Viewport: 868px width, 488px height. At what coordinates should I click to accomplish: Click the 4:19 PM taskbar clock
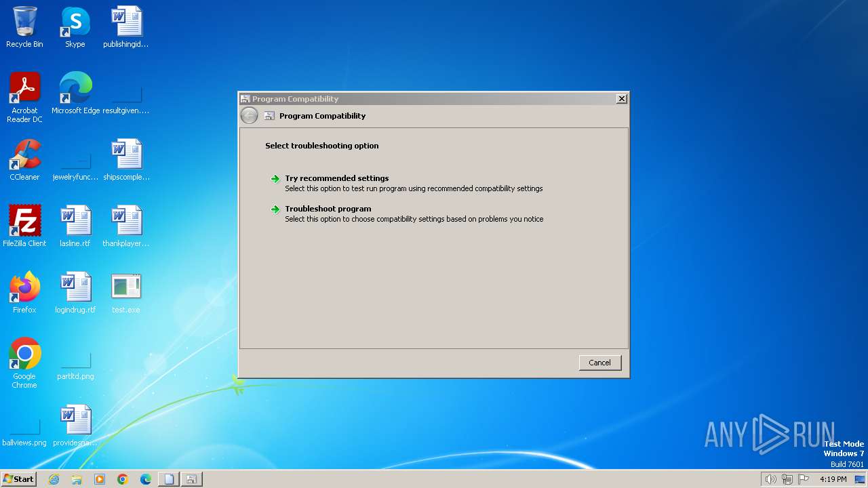(833, 479)
